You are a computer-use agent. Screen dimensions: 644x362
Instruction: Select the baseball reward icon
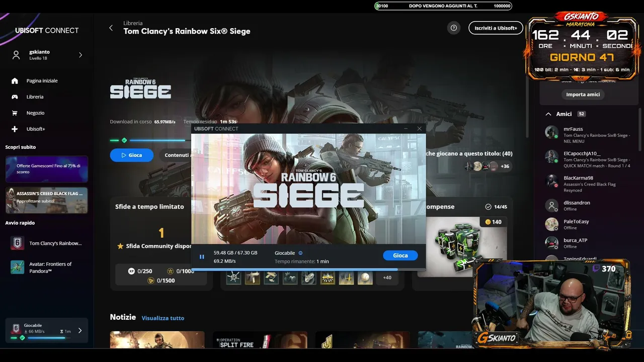coord(365,278)
